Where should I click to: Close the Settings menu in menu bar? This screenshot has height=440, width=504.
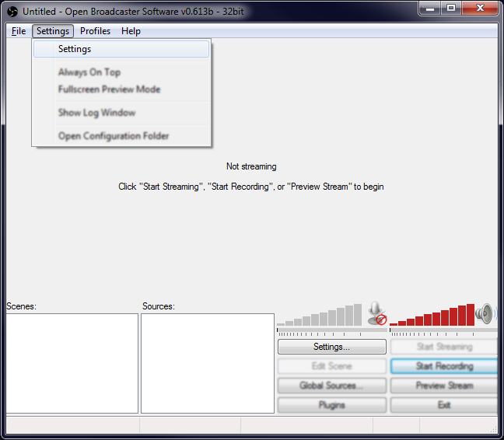[x=53, y=31]
